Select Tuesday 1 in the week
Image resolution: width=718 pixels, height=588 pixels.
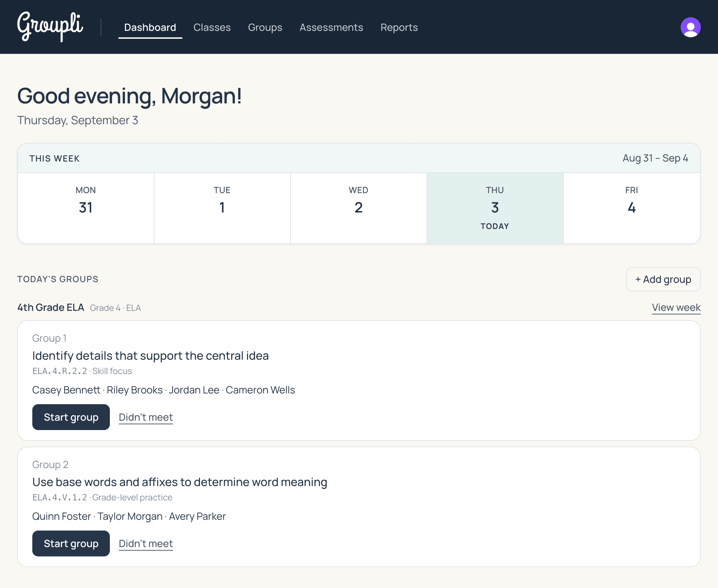222,208
